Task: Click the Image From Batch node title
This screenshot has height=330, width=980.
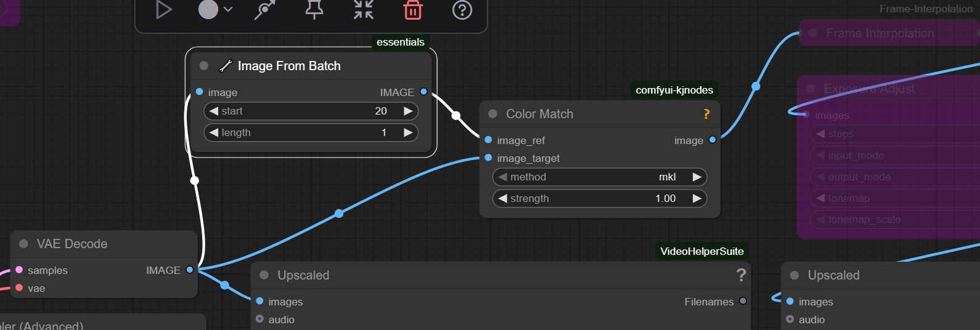Action: tap(289, 66)
